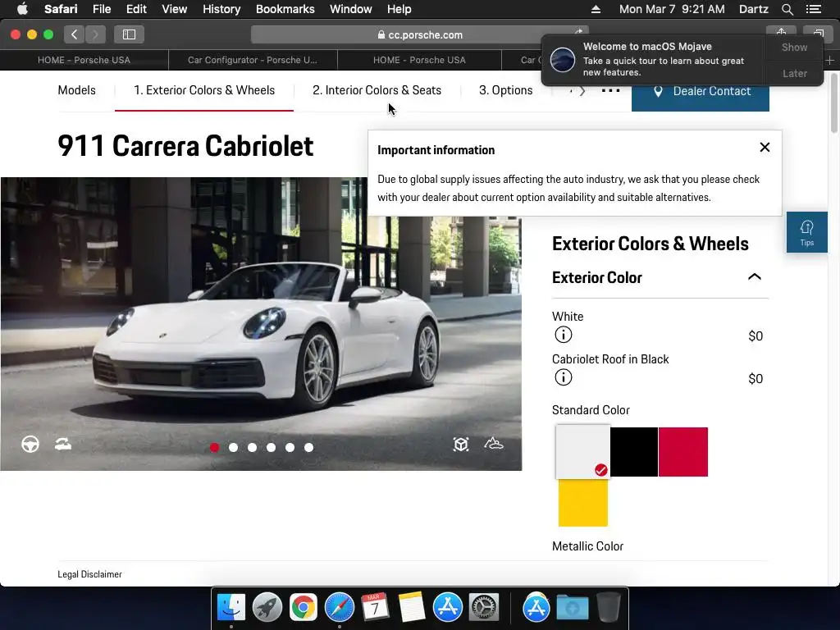Open Notification Center list icon
Viewport: 840px width, 630px height.
click(x=813, y=9)
